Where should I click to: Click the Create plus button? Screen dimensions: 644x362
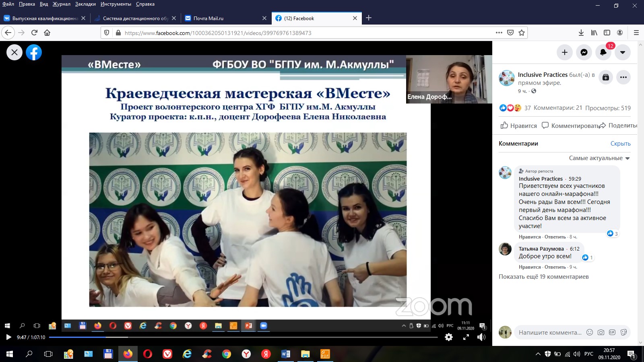(x=565, y=52)
